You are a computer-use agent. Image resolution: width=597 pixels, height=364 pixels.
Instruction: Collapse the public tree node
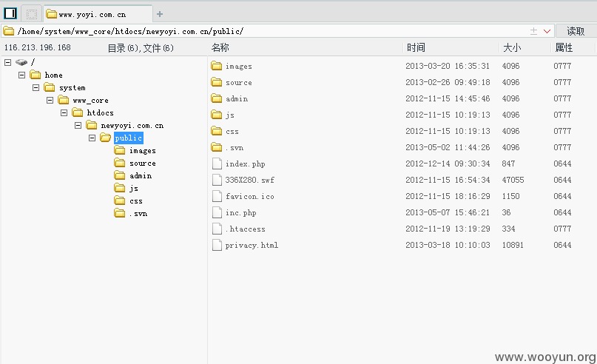92,138
